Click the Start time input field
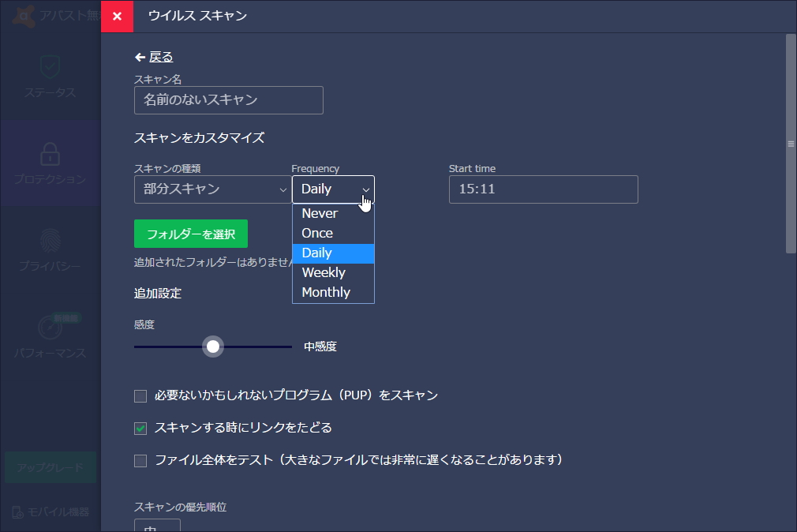The width and height of the screenshot is (797, 532). [x=543, y=189]
